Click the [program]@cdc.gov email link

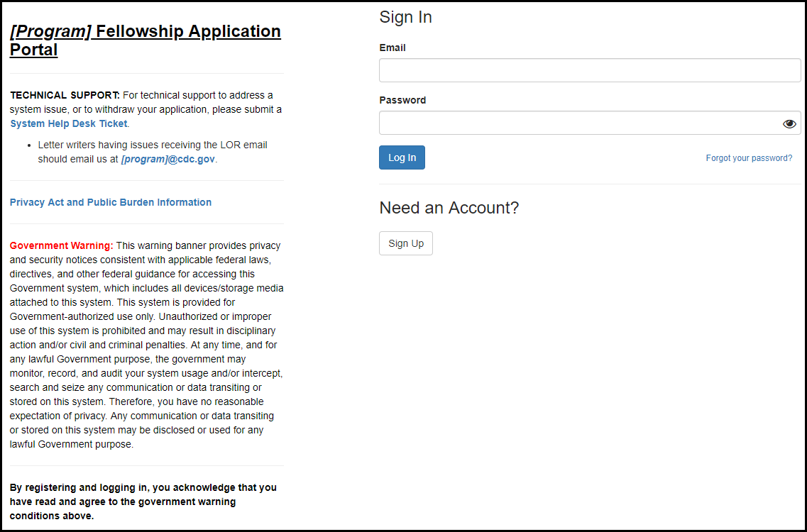click(x=168, y=159)
